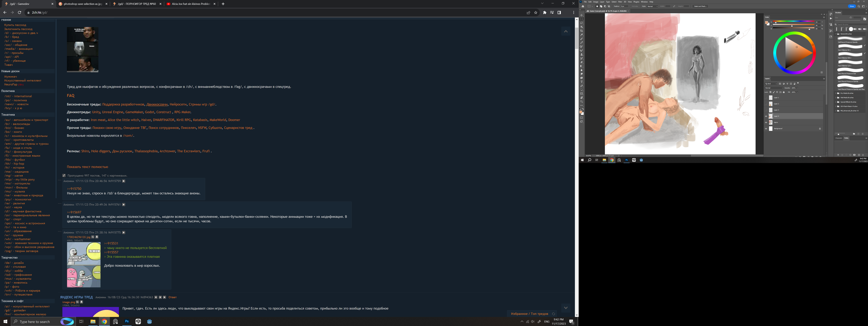Click the Search Brushes input field

(852, 25)
